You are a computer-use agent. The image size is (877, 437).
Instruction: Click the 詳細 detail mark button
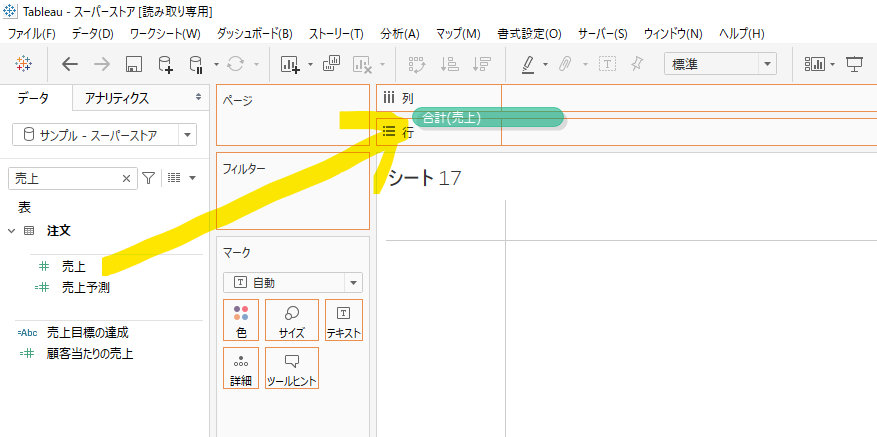point(241,368)
